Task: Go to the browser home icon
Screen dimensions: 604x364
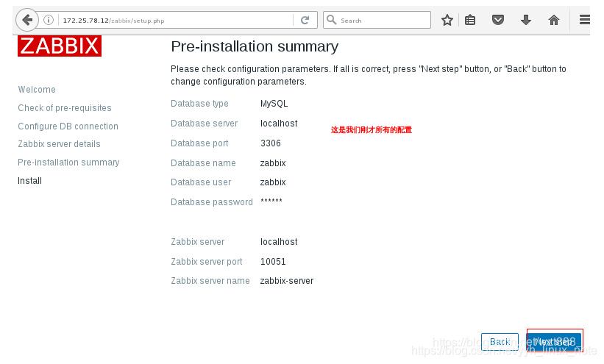Action: (553, 20)
